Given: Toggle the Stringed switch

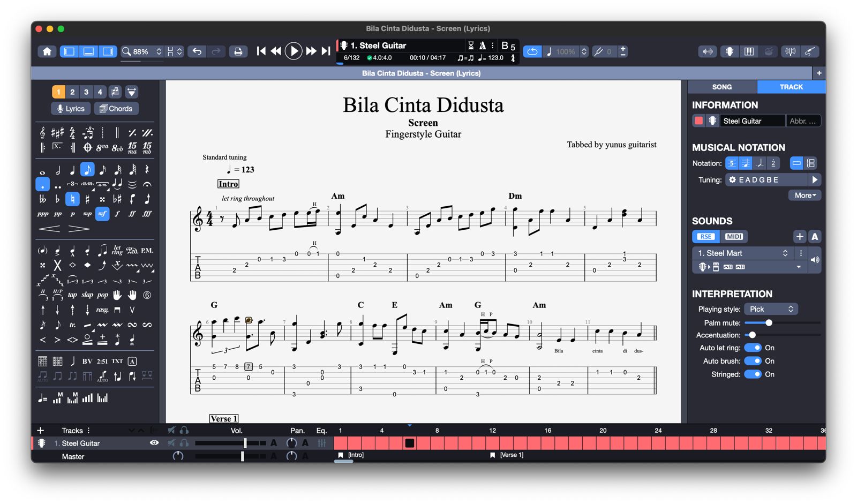Looking at the screenshot, I should (x=753, y=374).
